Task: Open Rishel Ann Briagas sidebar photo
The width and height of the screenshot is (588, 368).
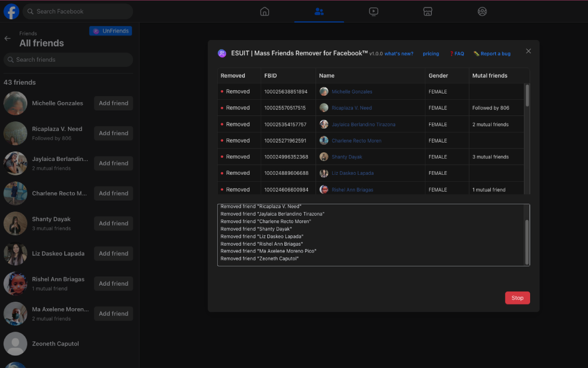Action: click(x=16, y=283)
